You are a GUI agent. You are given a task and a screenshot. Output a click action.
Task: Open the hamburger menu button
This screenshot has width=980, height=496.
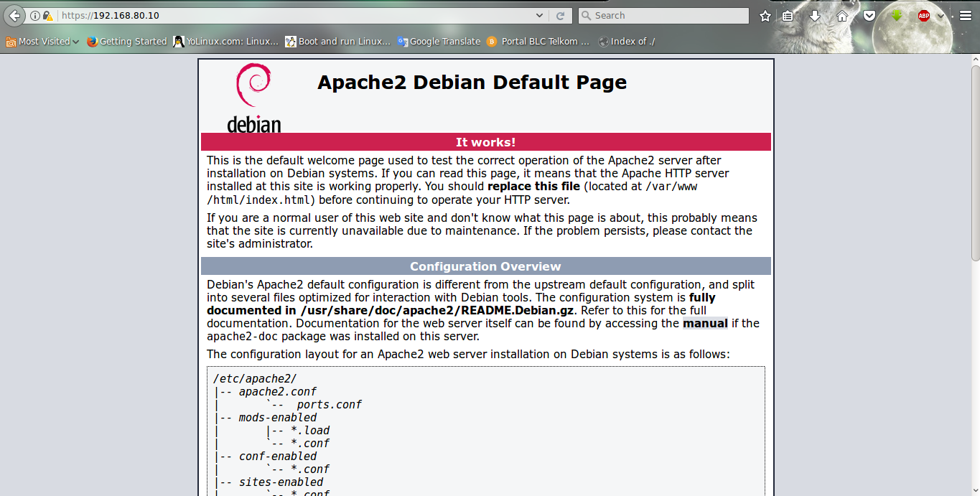[965, 15]
